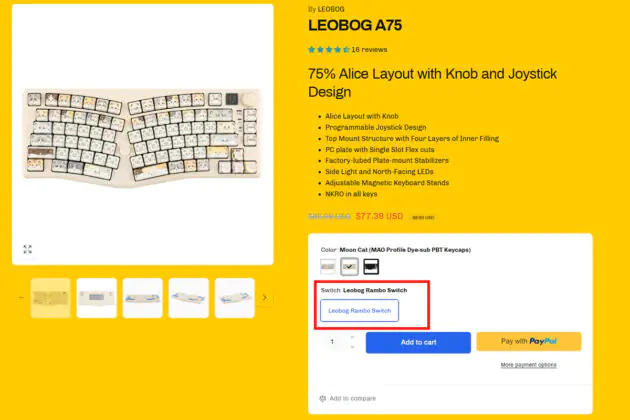Image resolution: width=630 pixels, height=420 pixels.
Task: Select the first beige color swatch
Action: pos(328,266)
